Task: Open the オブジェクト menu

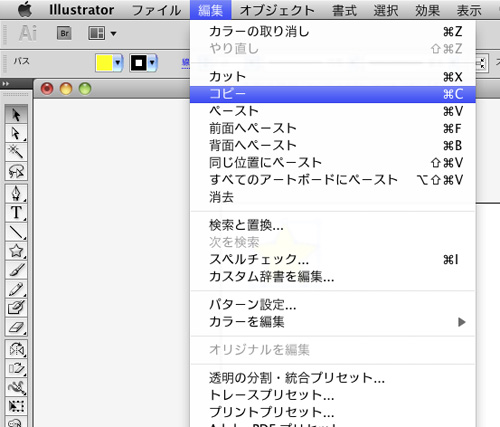Action: click(277, 10)
